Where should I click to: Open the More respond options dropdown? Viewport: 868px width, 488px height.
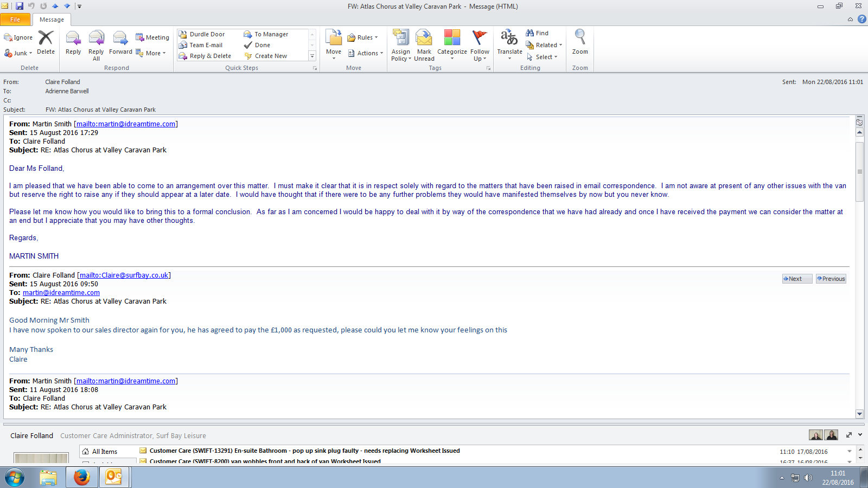(151, 53)
